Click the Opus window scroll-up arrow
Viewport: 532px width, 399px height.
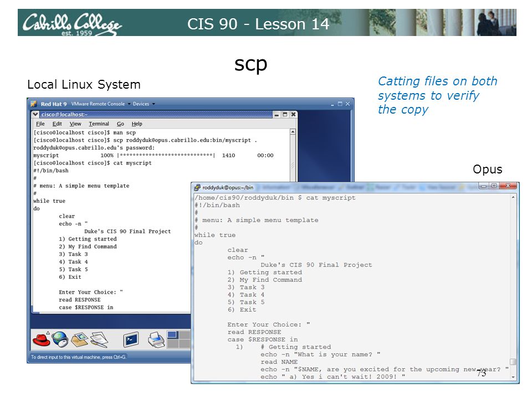513,197
